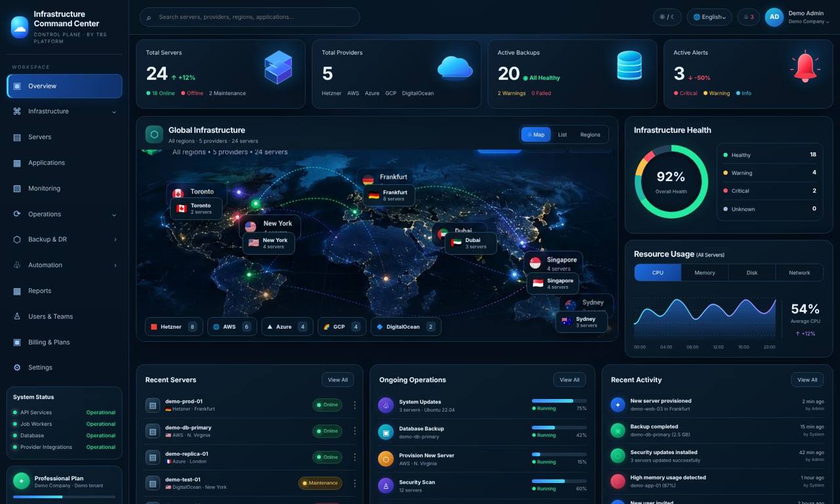Click View All in Recent Activity

[807, 380]
